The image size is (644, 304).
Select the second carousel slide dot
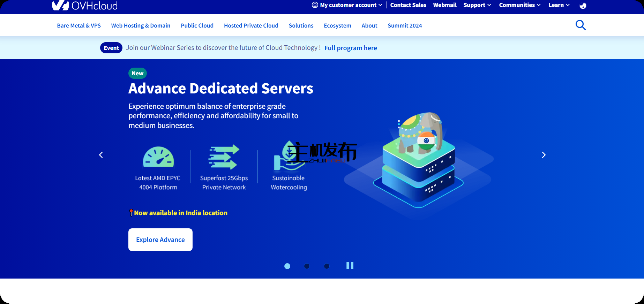pos(307,266)
